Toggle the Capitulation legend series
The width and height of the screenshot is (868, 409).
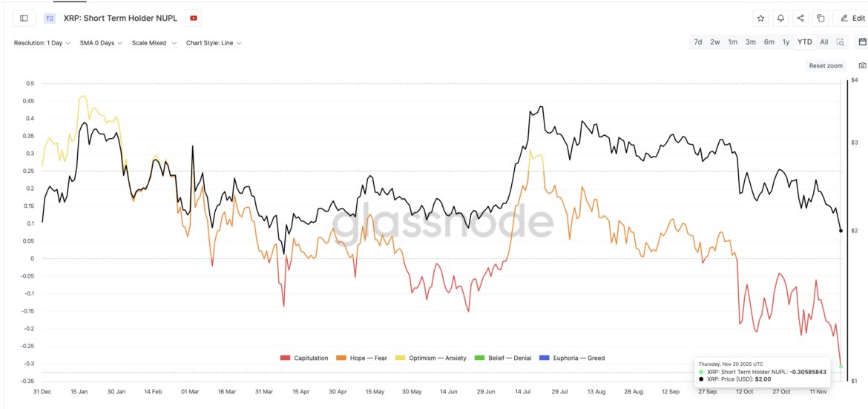(x=304, y=358)
